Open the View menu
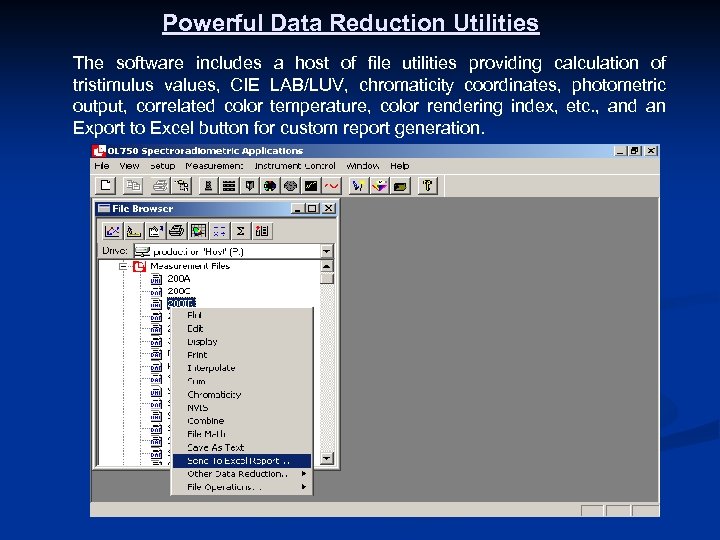The width and height of the screenshot is (720, 540). [129, 166]
